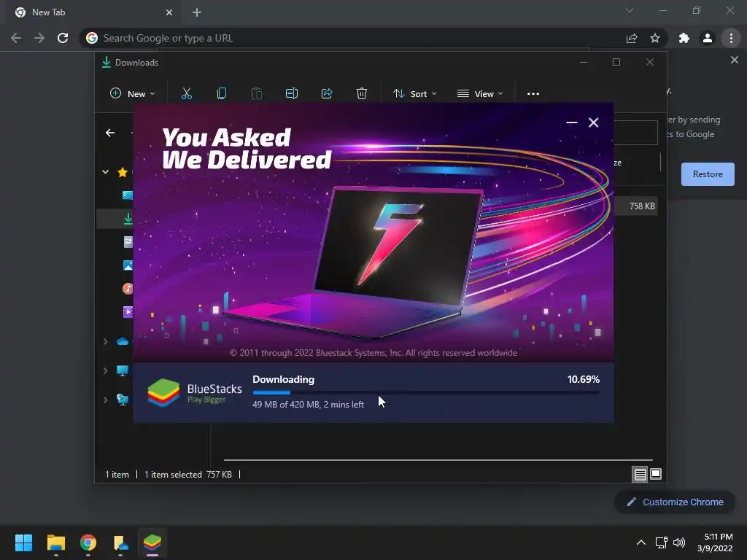Expand the OneDrive tree node
The height and width of the screenshot is (560, 747).
coord(105,341)
